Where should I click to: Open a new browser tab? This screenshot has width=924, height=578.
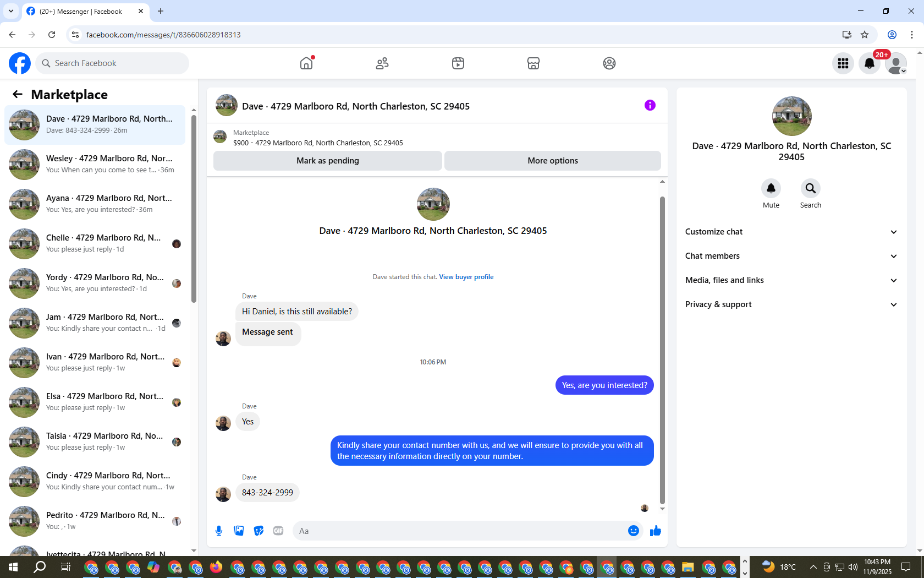click(161, 11)
